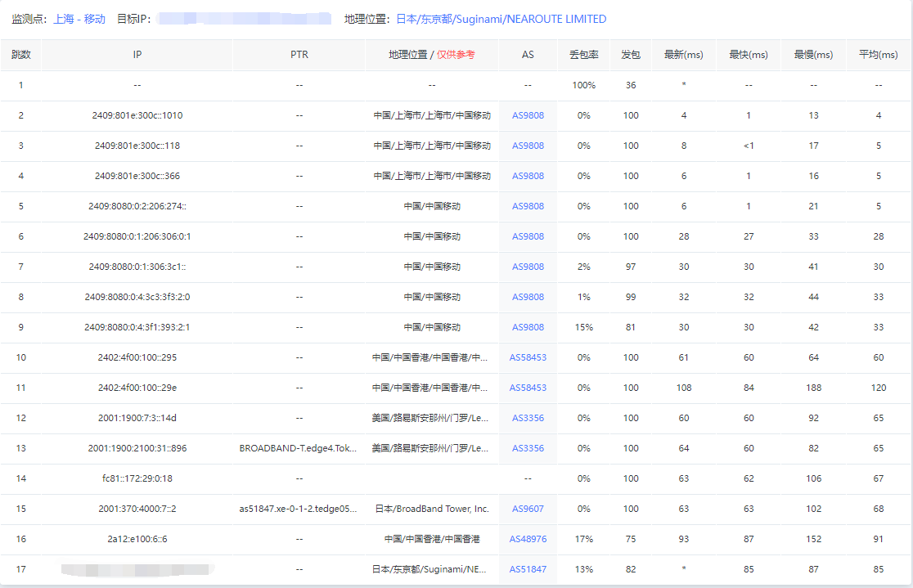
Task: Select IP 2402:4f00:100::29e
Action: [137, 388]
